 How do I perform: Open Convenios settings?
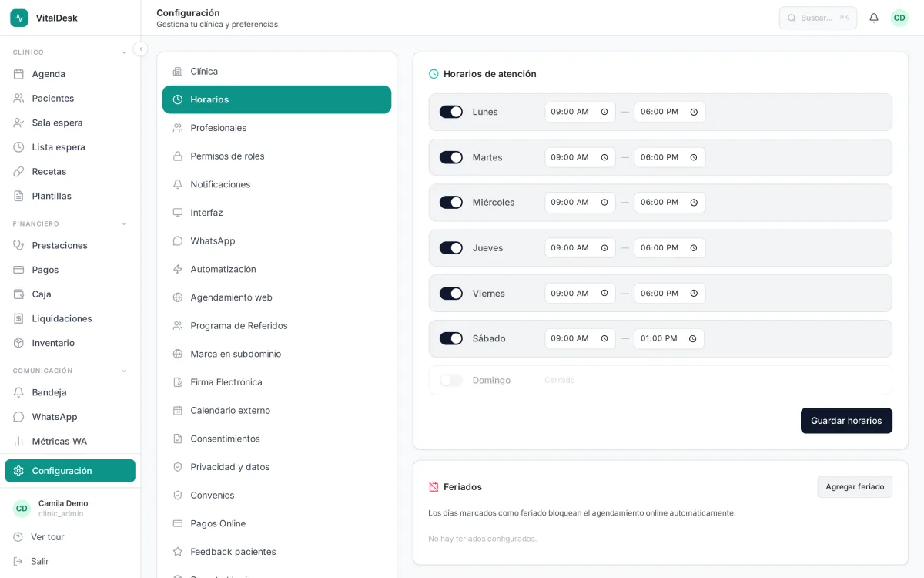point(276,495)
